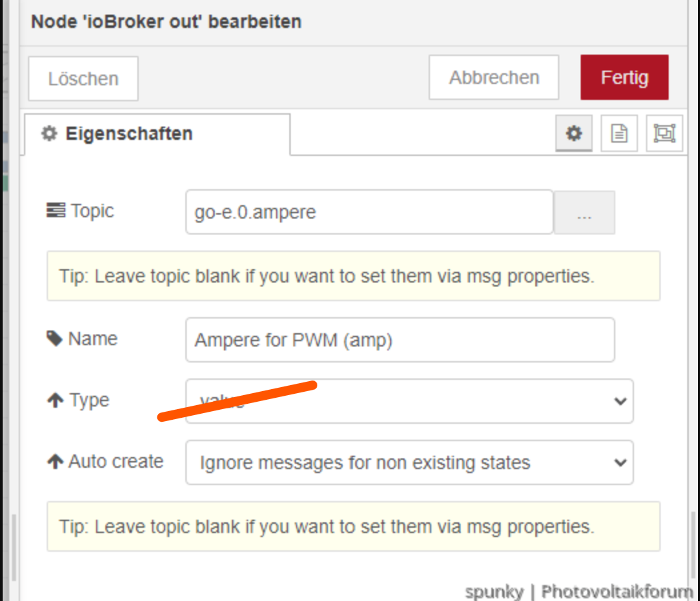Click Fertig to save changes
This screenshot has width=700, height=601.
coord(624,77)
